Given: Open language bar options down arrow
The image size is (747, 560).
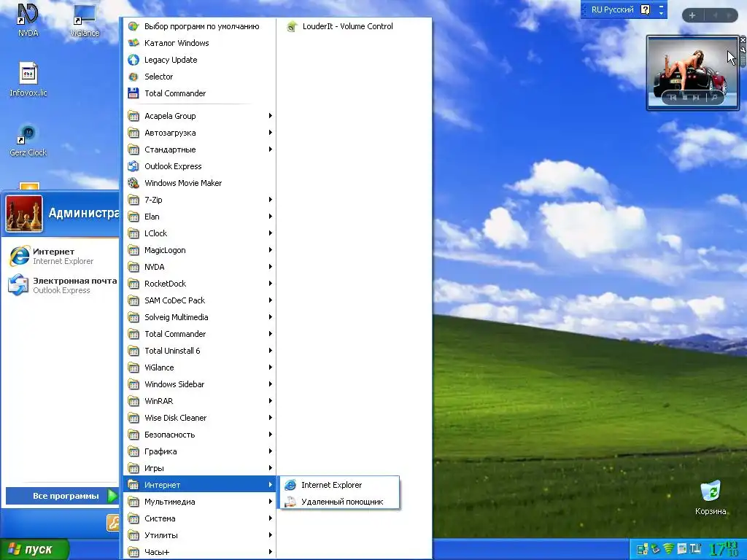Looking at the screenshot, I should [661, 14].
